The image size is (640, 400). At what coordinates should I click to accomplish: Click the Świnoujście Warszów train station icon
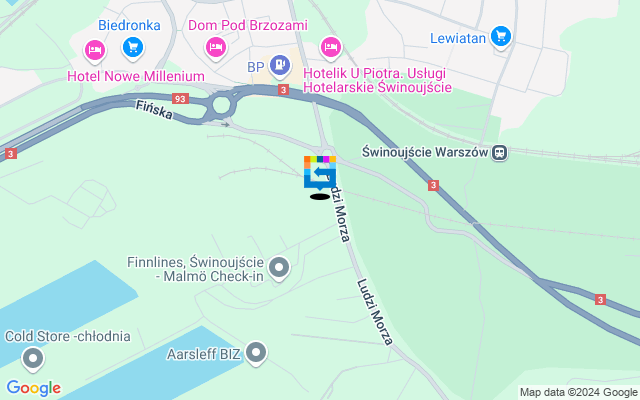coord(500,153)
